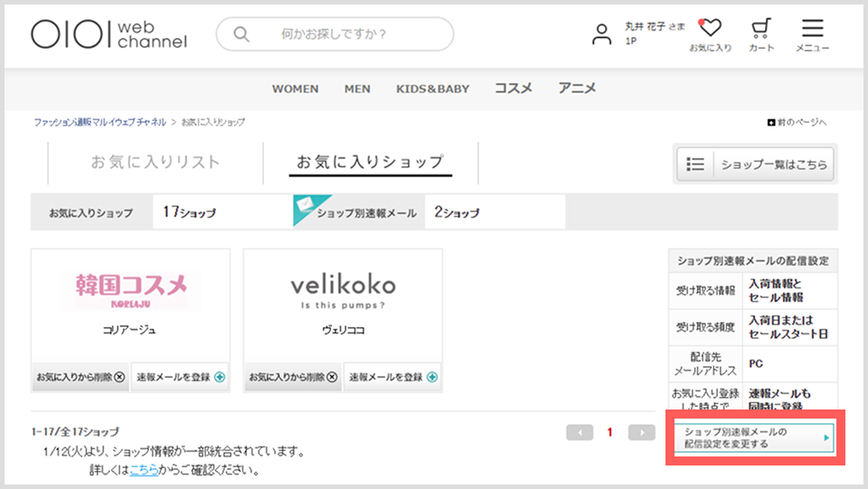868x489 pixels.
Task: Register 速報メール for コリアージュ
Action: pos(180,377)
